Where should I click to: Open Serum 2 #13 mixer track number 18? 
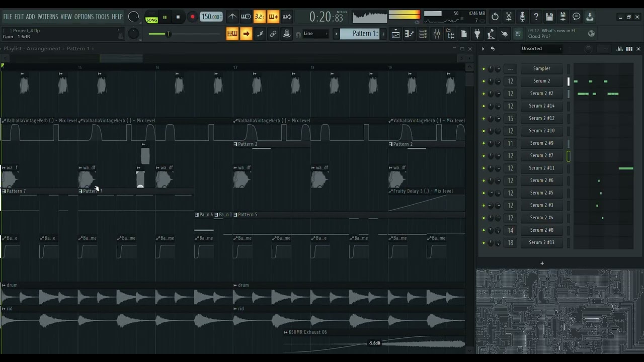click(x=511, y=243)
